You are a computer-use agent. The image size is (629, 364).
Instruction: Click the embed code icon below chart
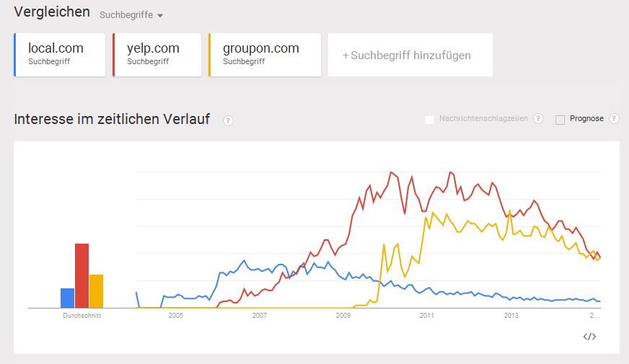[x=590, y=337]
